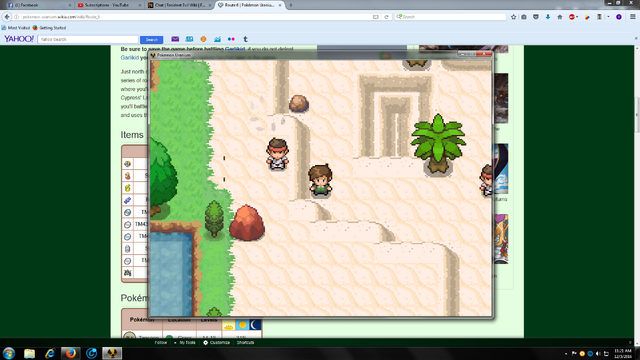Open Yahoo Mail envelope icon
This screenshot has height=360, width=640.
tap(175, 39)
